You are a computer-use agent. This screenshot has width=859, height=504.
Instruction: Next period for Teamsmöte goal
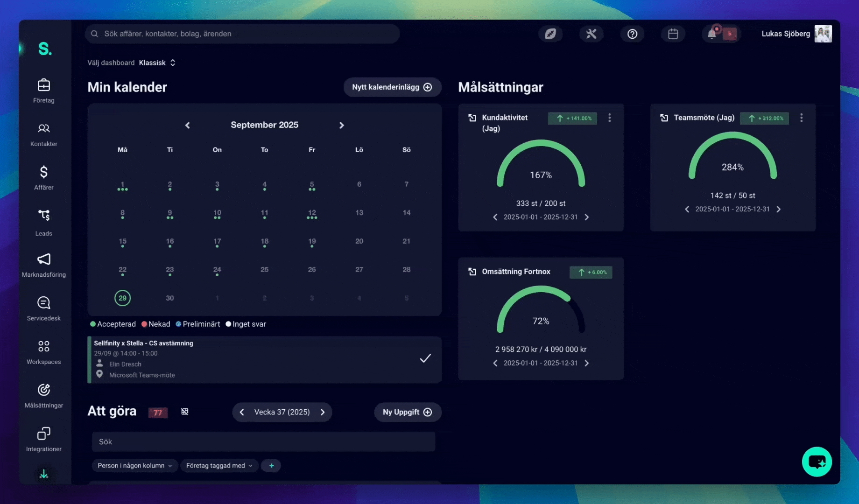point(779,209)
